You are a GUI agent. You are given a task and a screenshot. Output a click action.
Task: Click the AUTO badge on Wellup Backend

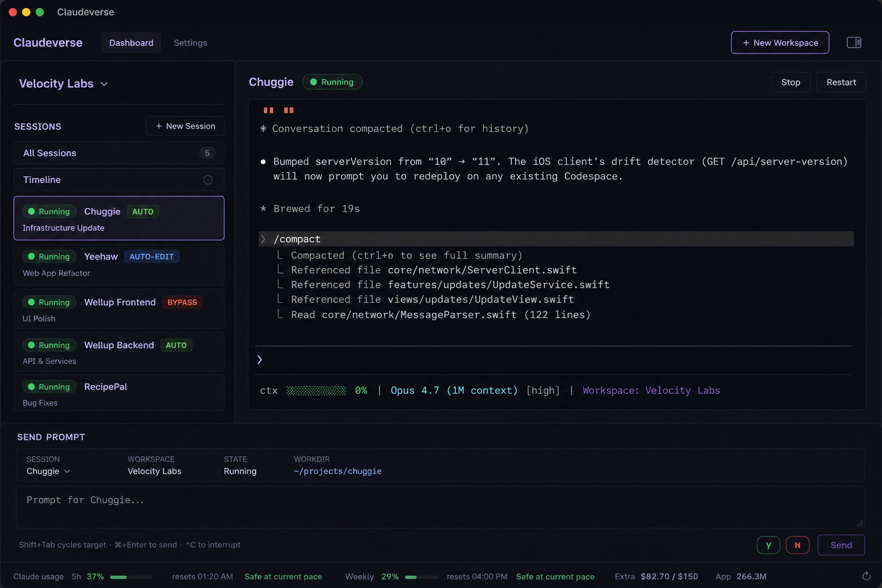(176, 345)
